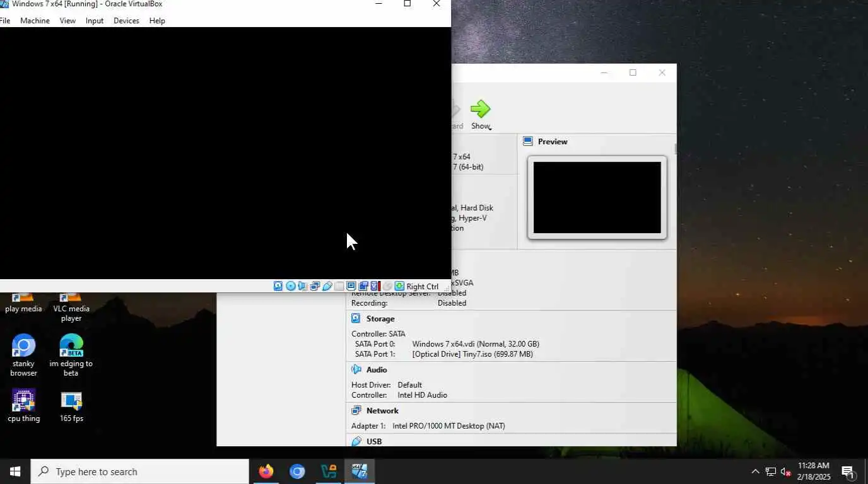The width and height of the screenshot is (868, 484).
Task: Switch to Windows 7 VM taskbar icon
Action: 360,471
